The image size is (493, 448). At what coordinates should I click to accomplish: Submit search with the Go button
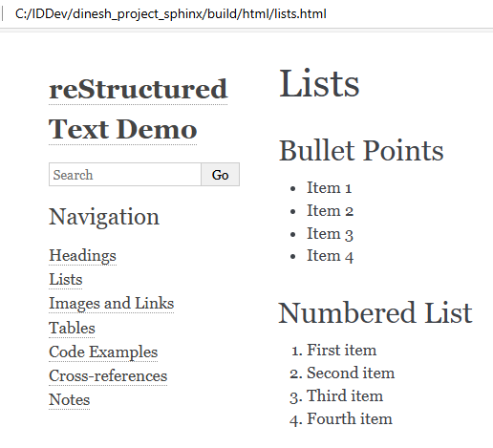click(221, 175)
